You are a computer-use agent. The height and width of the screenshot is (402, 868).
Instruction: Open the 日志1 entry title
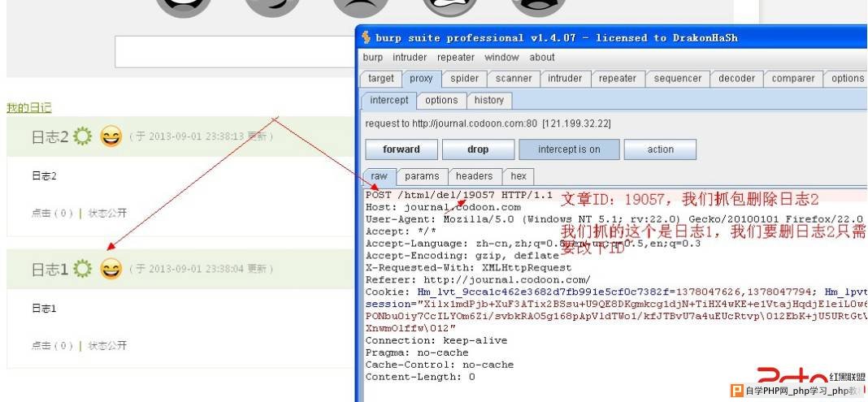(50, 270)
